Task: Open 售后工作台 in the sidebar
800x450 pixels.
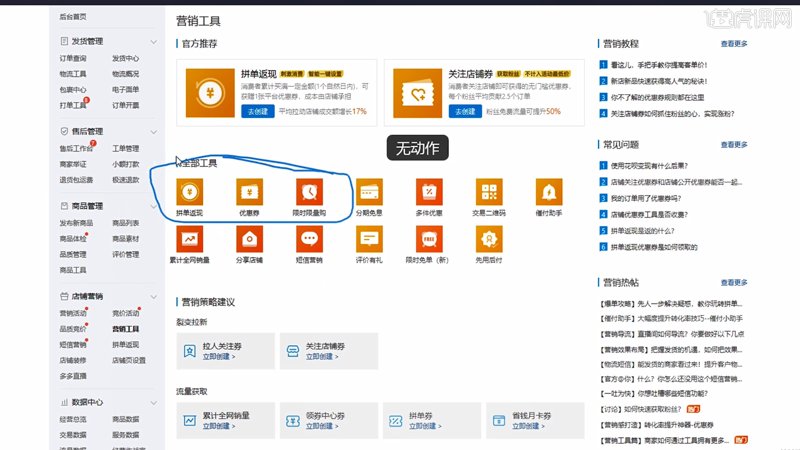Action: (76, 148)
